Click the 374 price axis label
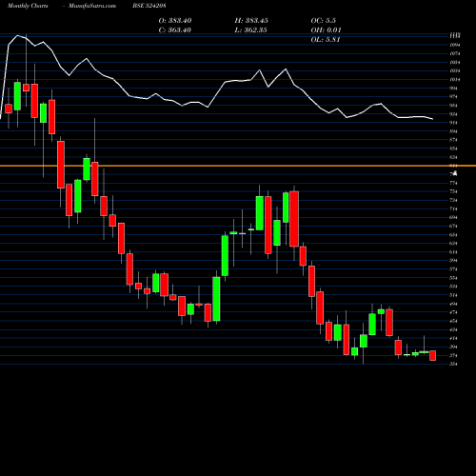 pyautogui.click(x=454, y=355)
